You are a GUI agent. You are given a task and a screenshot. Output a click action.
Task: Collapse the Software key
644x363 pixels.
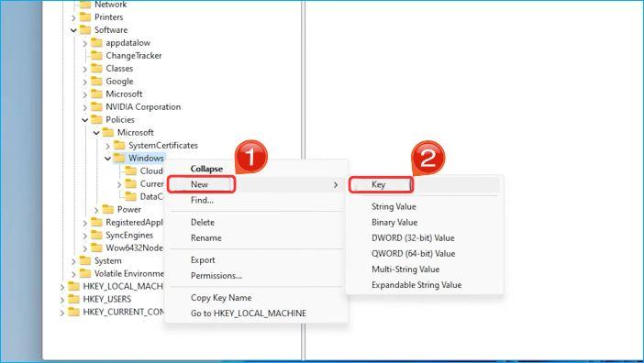[73, 30]
